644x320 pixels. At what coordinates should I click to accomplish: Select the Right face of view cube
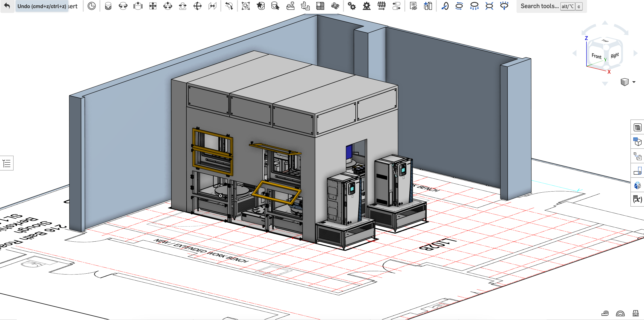click(615, 55)
